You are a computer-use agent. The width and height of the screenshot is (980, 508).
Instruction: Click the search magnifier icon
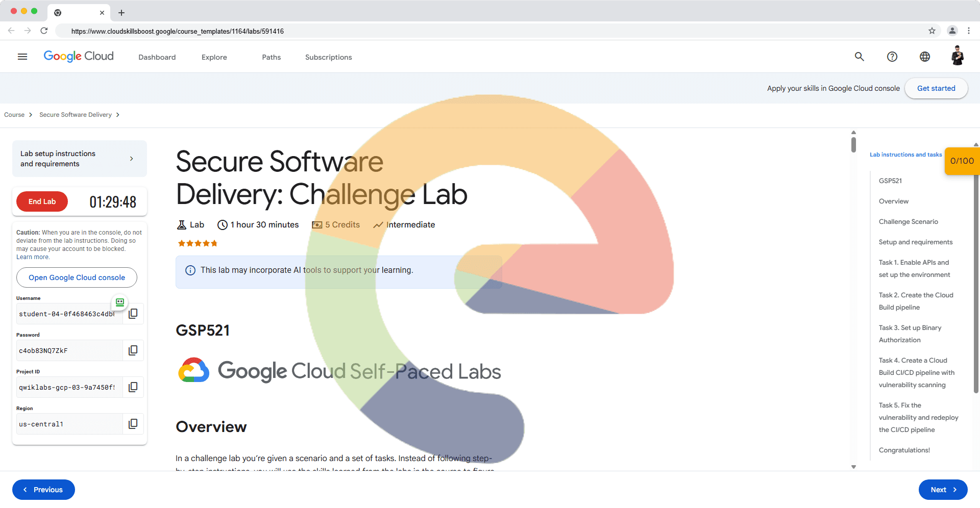coord(860,57)
